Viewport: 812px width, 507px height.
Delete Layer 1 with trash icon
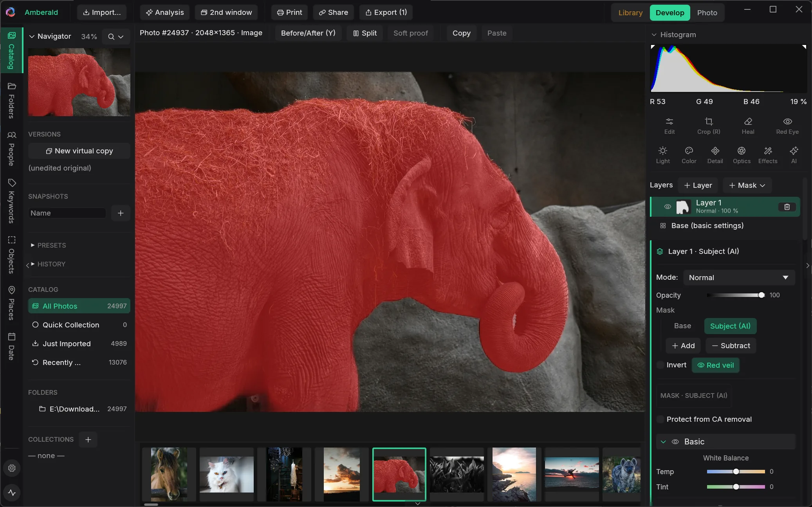coord(787,207)
